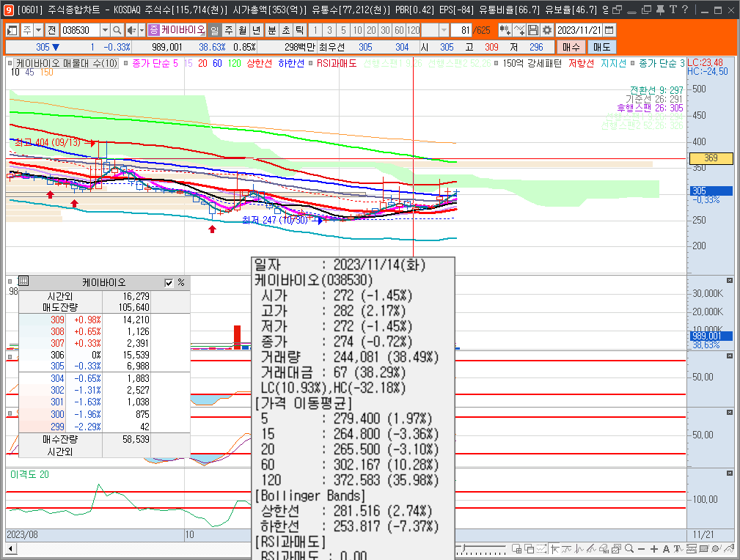Toggle the percent % display in order book
This screenshot has height=560, width=740.
coord(181,283)
